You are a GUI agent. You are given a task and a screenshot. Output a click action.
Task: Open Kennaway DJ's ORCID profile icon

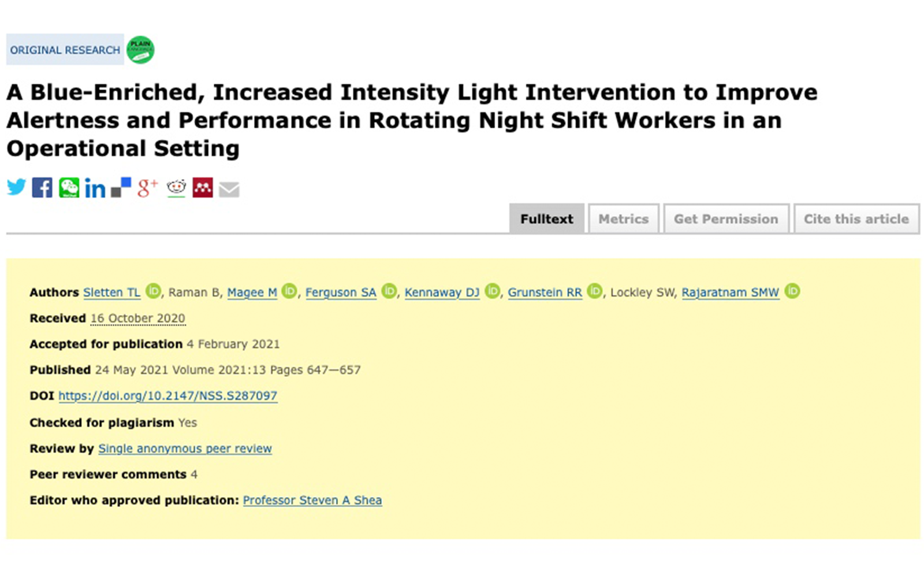(x=493, y=292)
